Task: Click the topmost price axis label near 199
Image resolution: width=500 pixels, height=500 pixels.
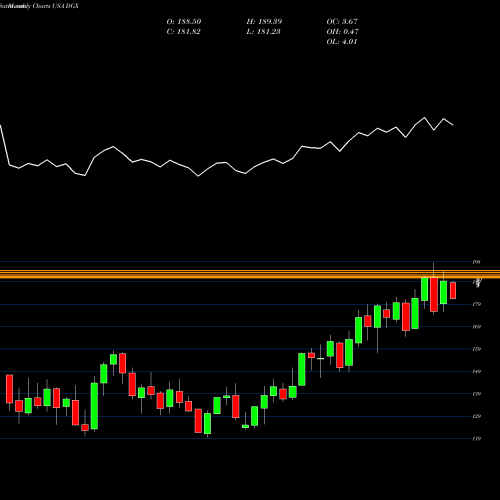Action: tap(477, 262)
